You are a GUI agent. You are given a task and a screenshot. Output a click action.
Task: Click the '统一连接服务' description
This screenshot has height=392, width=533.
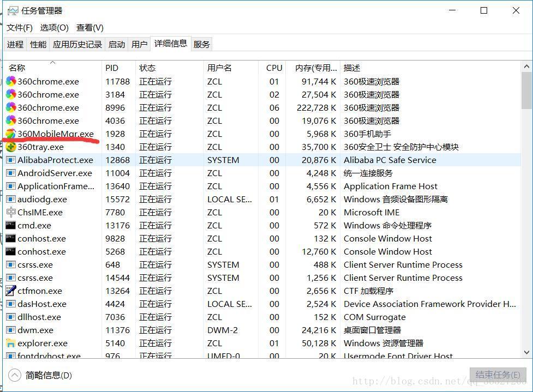click(368, 173)
